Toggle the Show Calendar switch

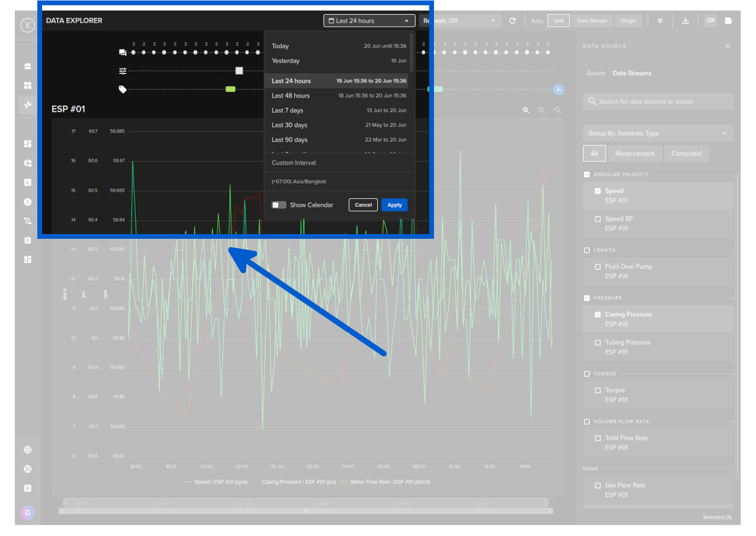pos(278,205)
